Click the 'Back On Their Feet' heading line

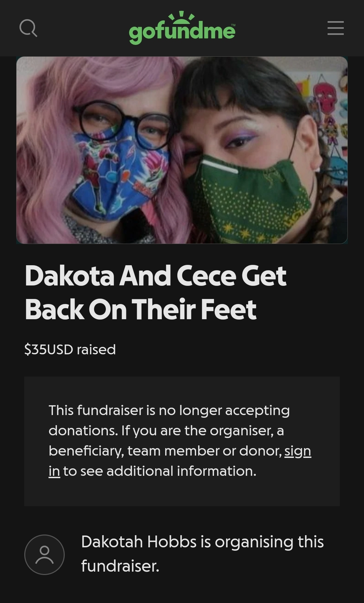(141, 309)
